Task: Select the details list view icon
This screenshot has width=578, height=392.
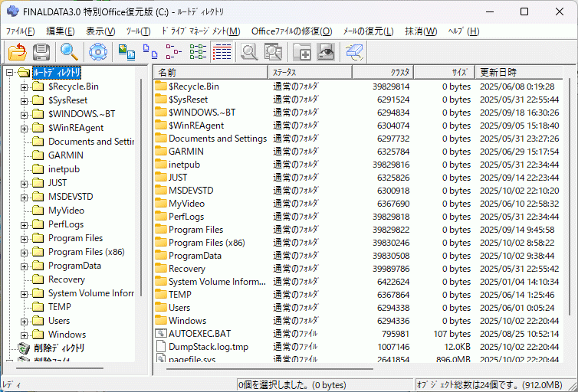Action: coord(222,51)
